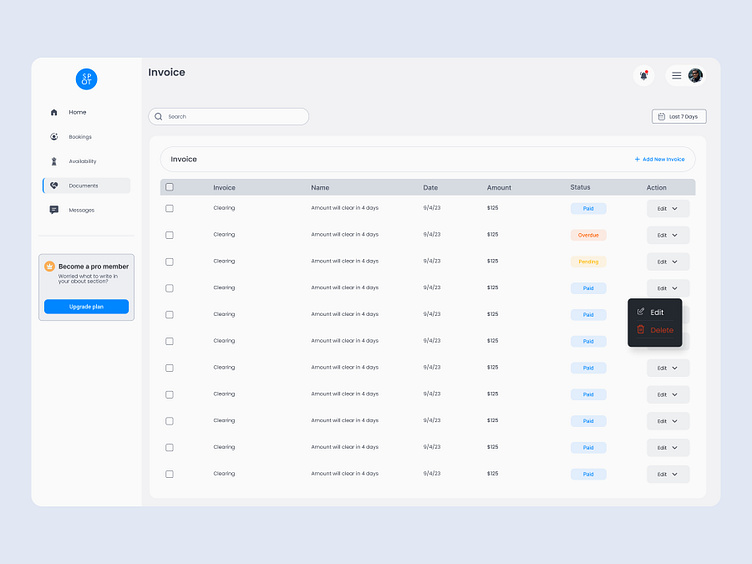Click the Documents heart icon

(54, 186)
